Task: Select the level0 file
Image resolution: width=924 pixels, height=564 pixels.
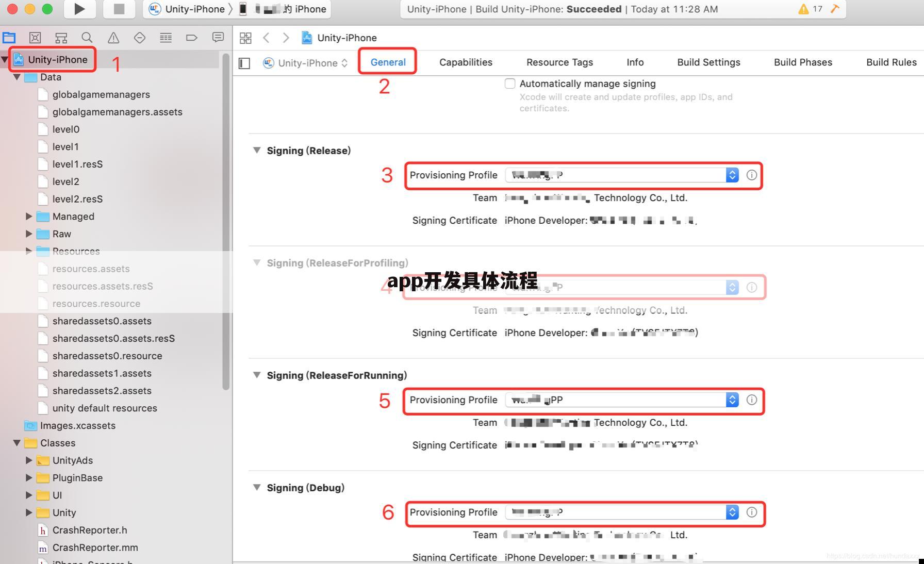Action: (x=65, y=129)
